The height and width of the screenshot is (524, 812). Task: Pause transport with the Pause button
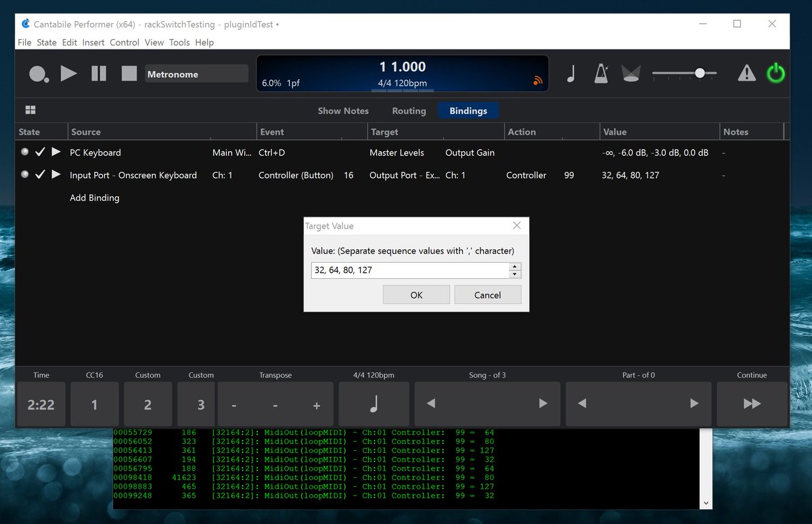point(99,73)
